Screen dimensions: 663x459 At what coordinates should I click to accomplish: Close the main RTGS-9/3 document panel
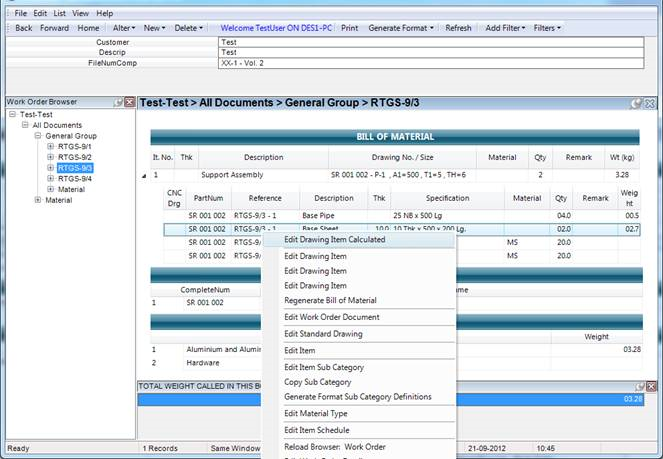pos(651,103)
